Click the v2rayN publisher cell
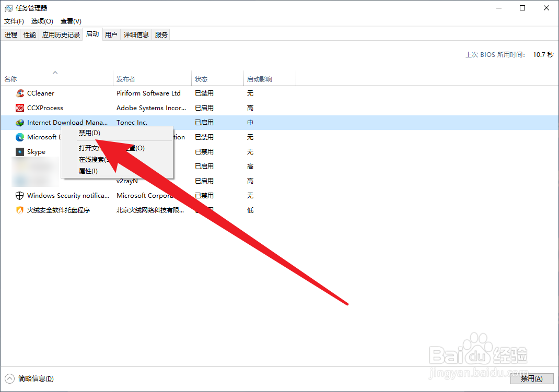559x392 pixels. click(x=127, y=181)
